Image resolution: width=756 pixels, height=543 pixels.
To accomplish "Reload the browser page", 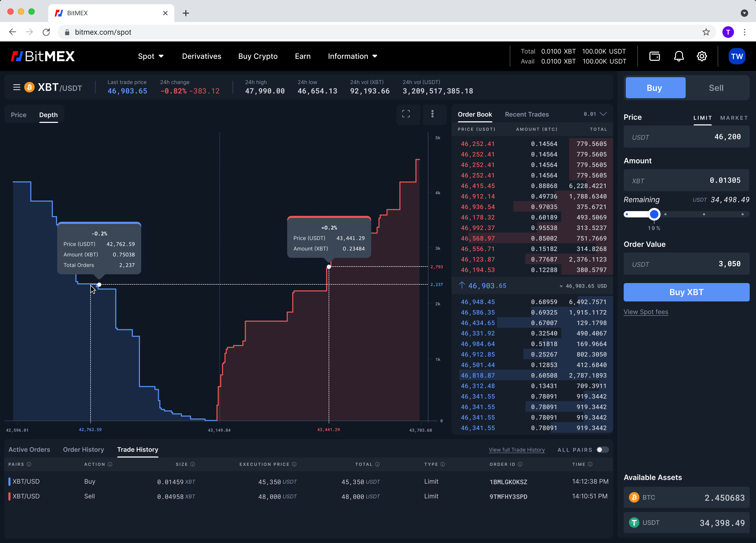I will pos(46,32).
